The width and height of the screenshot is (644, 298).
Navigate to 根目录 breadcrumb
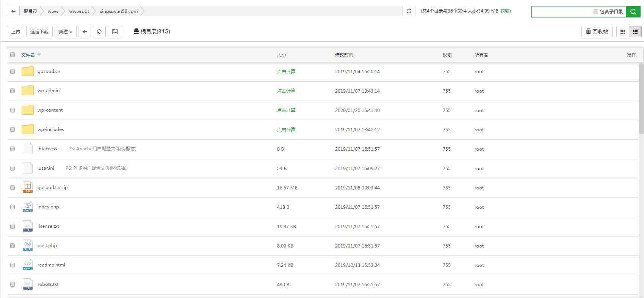point(30,11)
